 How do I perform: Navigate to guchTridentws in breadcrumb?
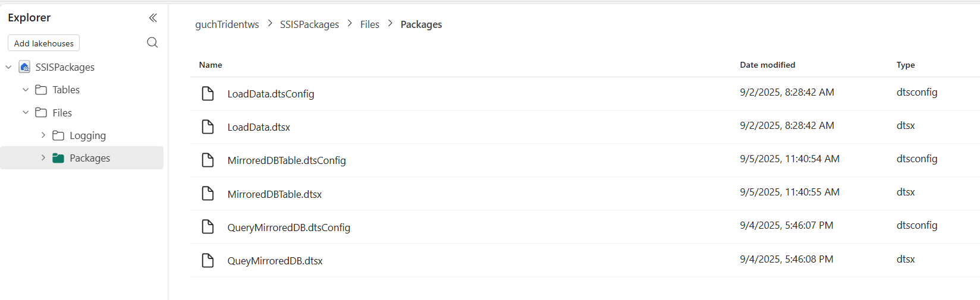coord(227,24)
